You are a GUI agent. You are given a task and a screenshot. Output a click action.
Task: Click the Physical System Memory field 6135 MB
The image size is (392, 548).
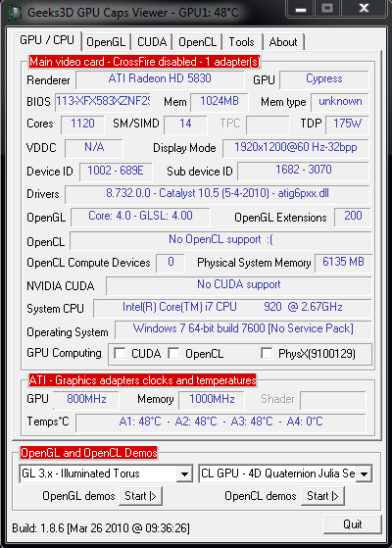pos(343,263)
